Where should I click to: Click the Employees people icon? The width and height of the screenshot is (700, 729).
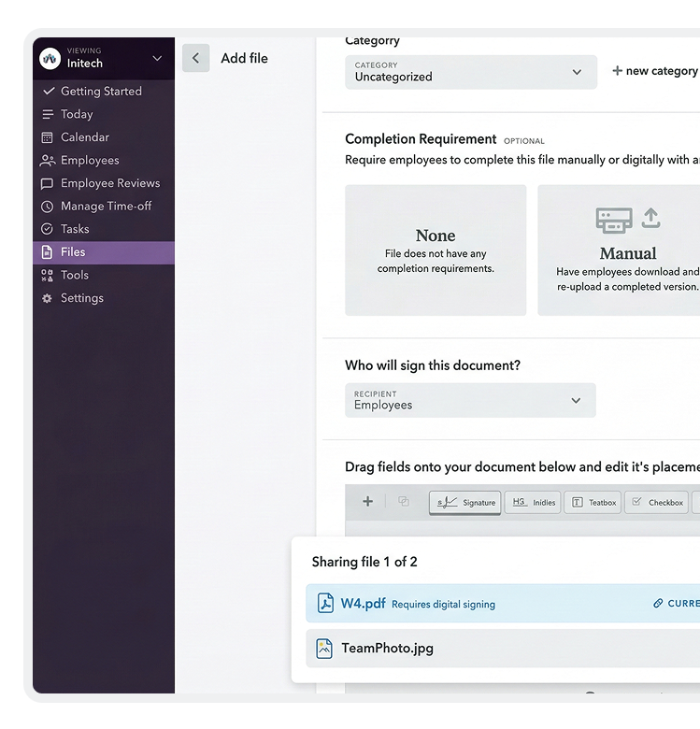point(48,161)
